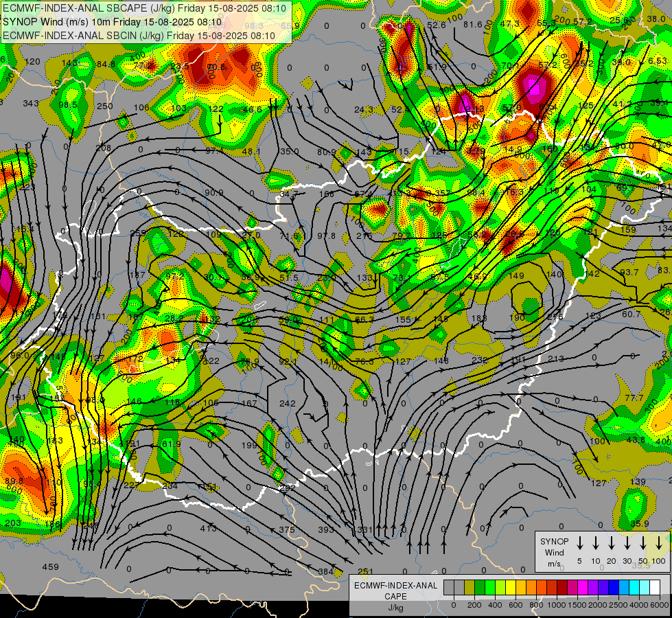Select the dark green CAPE legend swatch
Viewport: 672px width, 618px height.
pos(480,588)
